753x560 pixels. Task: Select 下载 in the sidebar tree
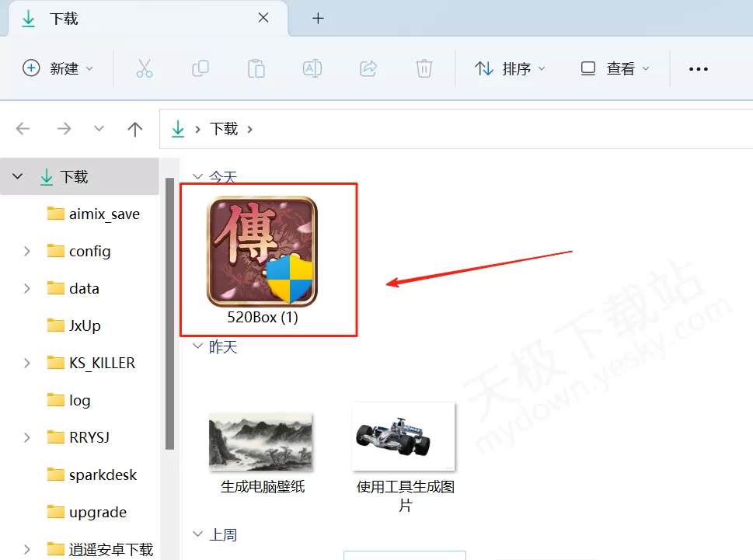coord(79,176)
